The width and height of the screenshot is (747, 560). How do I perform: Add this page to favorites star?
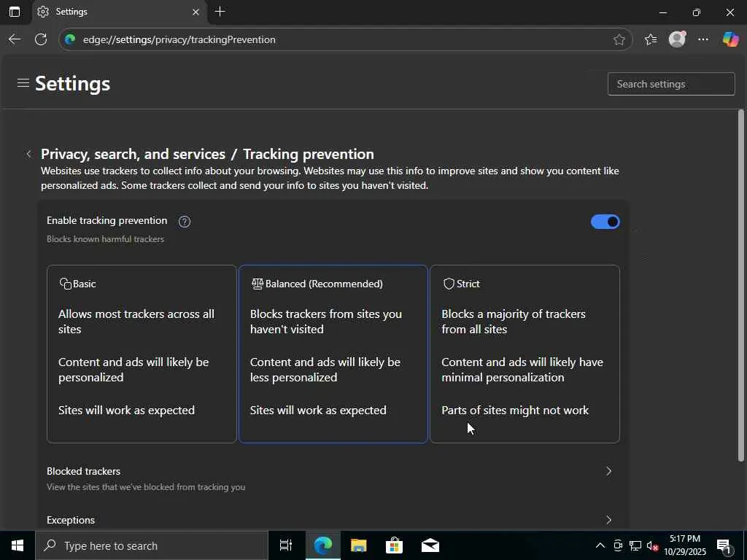coord(619,39)
